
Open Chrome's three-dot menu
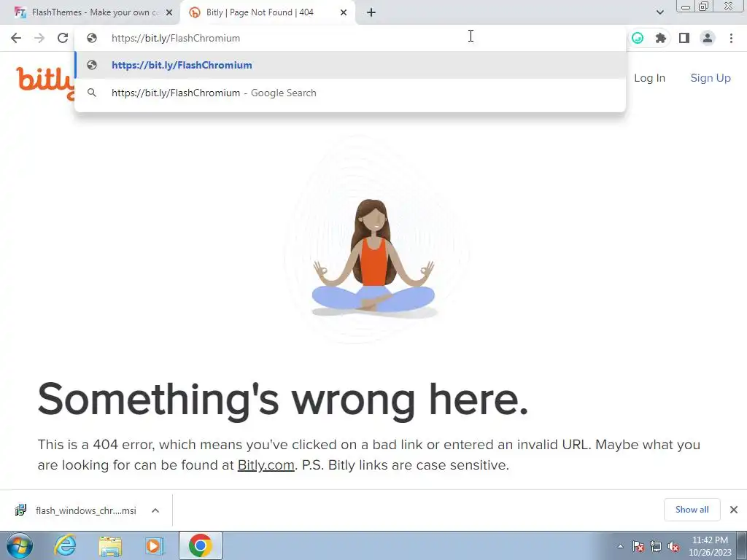click(x=731, y=38)
